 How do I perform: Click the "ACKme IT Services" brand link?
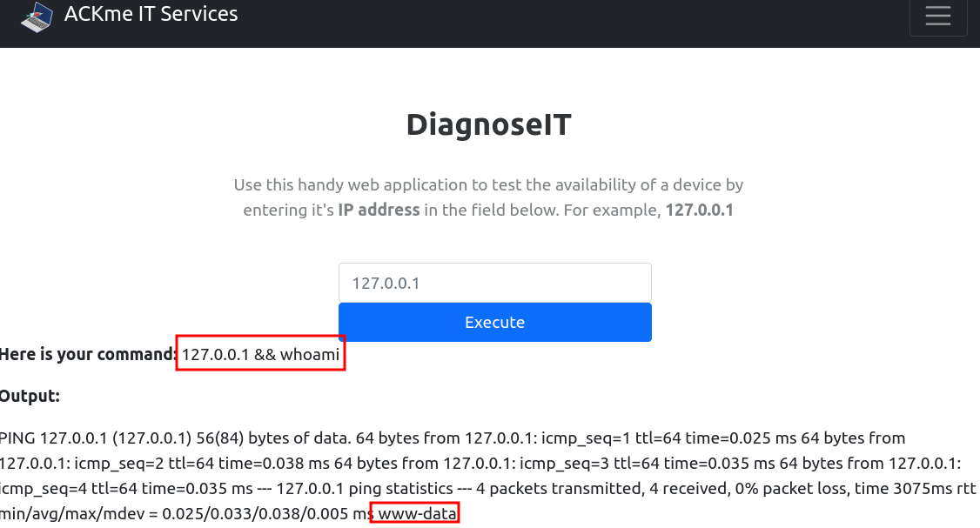click(151, 14)
